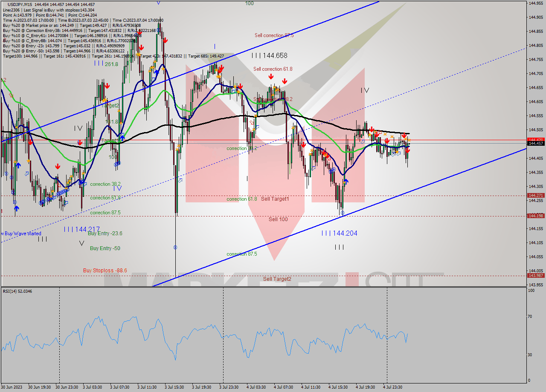Click the '4 Jul 23:30' time axis label

(x=393, y=387)
